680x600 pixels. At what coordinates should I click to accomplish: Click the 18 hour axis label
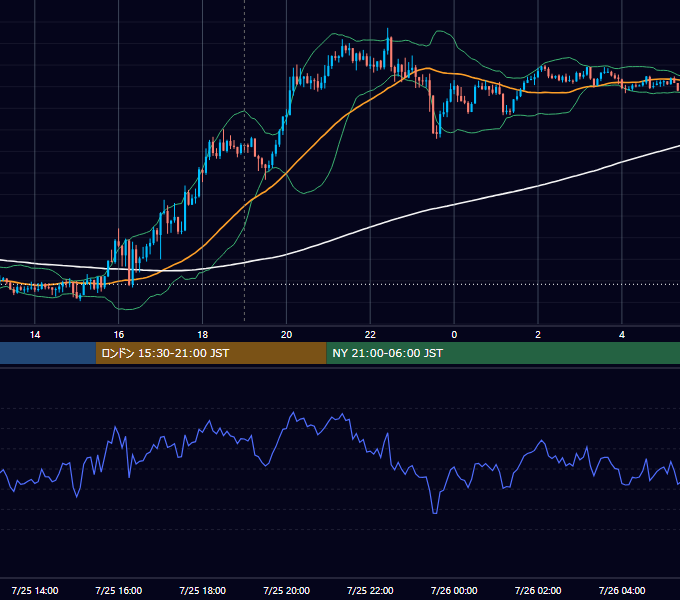click(x=203, y=335)
